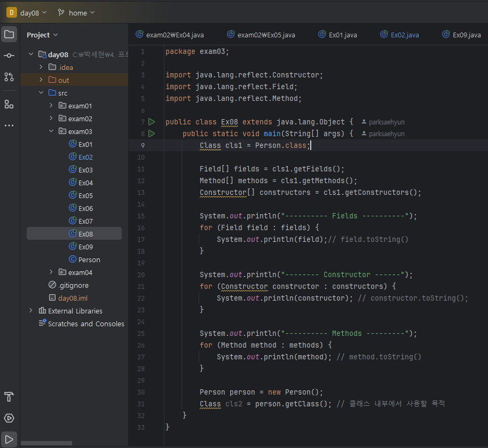This screenshot has width=488, height=448.
Task: Click the More tool windows ellipsis
Action: click(9, 125)
